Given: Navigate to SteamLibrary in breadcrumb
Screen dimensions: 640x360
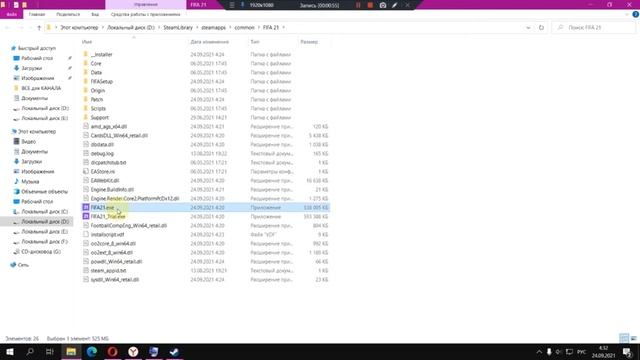Looking at the screenshot, I should pyautogui.click(x=178, y=27).
